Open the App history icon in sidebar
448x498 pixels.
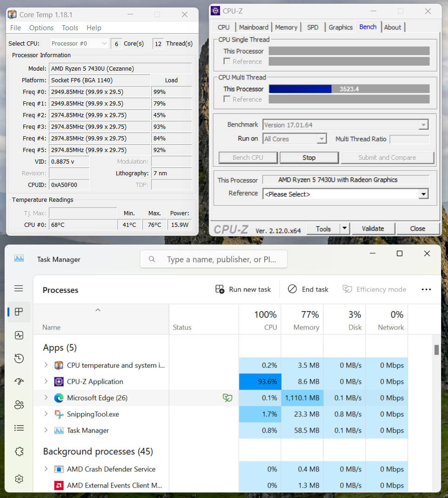click(x=19, y=359)
